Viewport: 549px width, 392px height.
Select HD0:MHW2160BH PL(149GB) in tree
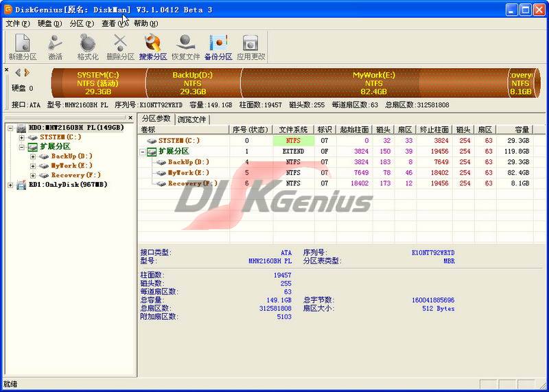[75, 128]
